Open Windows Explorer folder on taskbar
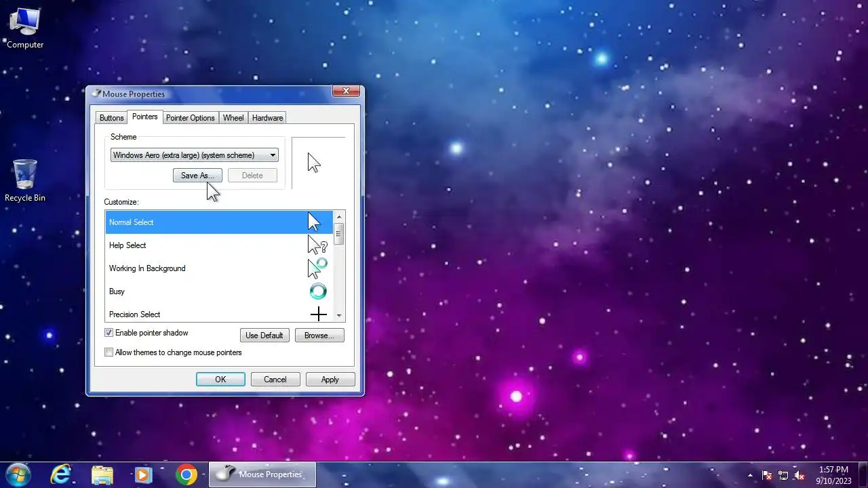Viewport: 868px width, 488px height. coord(102,474)
